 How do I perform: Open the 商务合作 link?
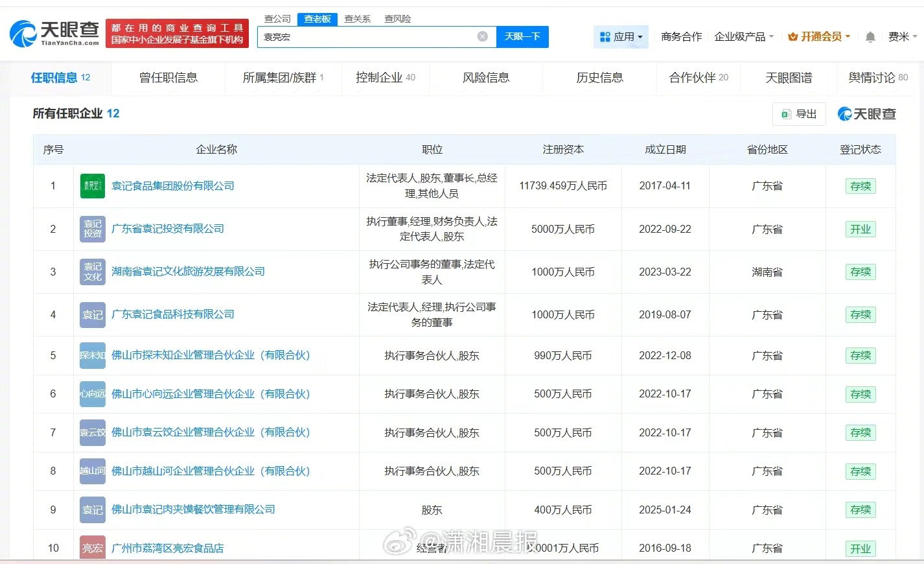[x=681, y=37]
